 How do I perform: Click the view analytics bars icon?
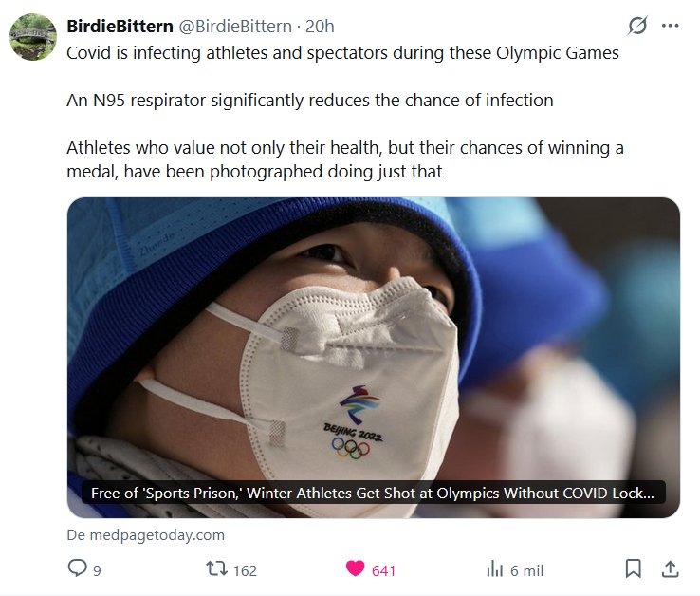[x=494, y=569]
